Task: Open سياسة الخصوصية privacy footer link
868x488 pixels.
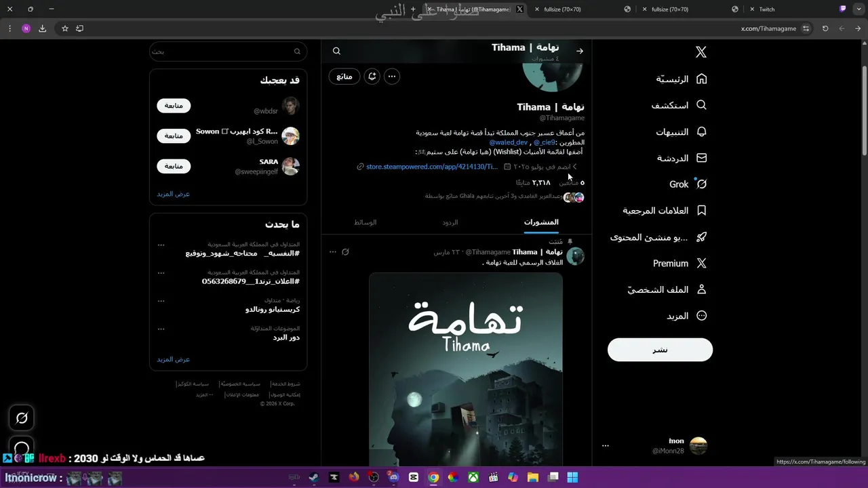Action: coord(240,384)
